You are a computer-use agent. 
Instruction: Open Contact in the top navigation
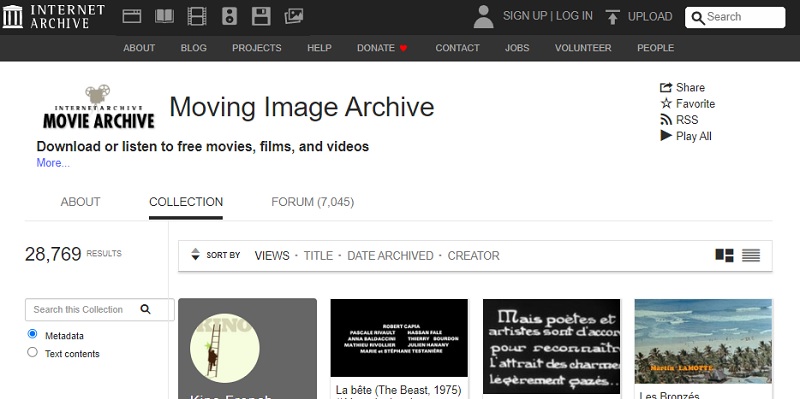click(x=457, y=48)
